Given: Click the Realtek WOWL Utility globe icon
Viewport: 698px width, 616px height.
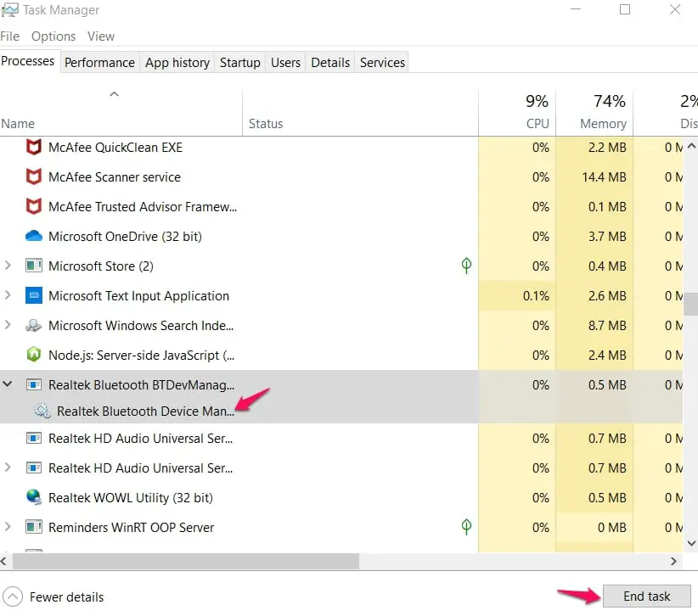Looking at the screenshot, I should coord(34,497).
